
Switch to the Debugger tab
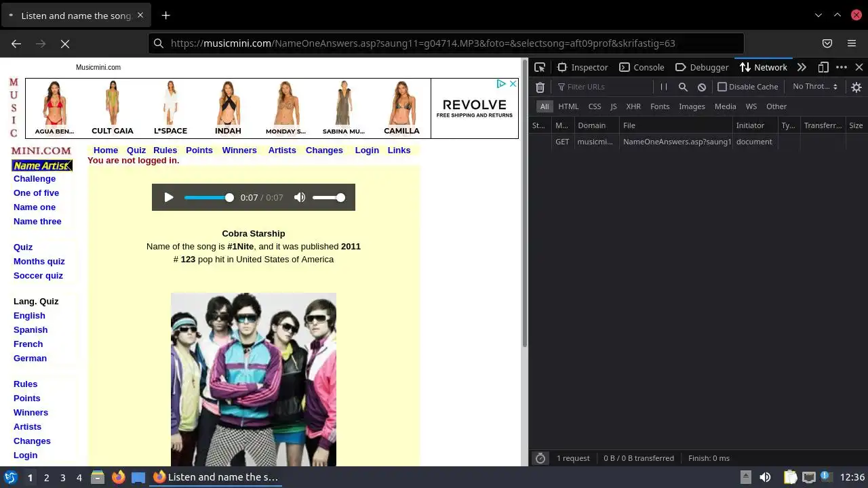pyautogui.click(x=702, y=67)
